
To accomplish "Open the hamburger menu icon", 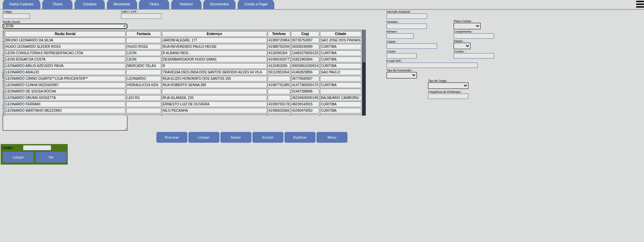I will click(x=640, y=4).
